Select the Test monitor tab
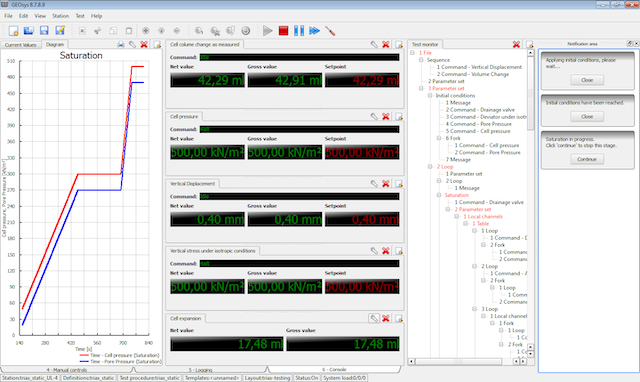Screen dimensions: 640x382 (x=425, y=44)
